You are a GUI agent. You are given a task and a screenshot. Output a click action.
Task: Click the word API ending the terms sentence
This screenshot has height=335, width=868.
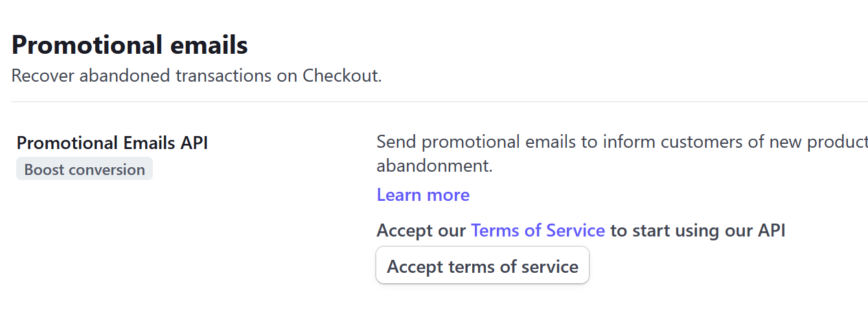771,231
